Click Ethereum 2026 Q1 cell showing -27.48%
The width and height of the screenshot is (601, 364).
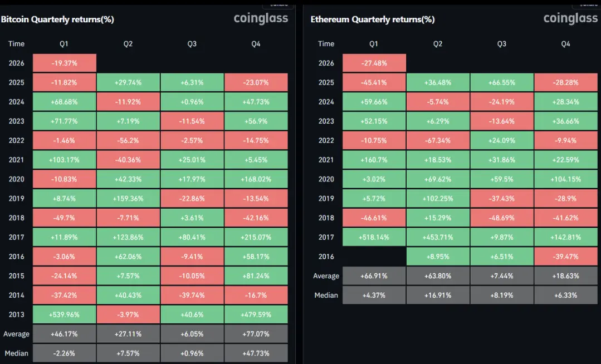374,63
